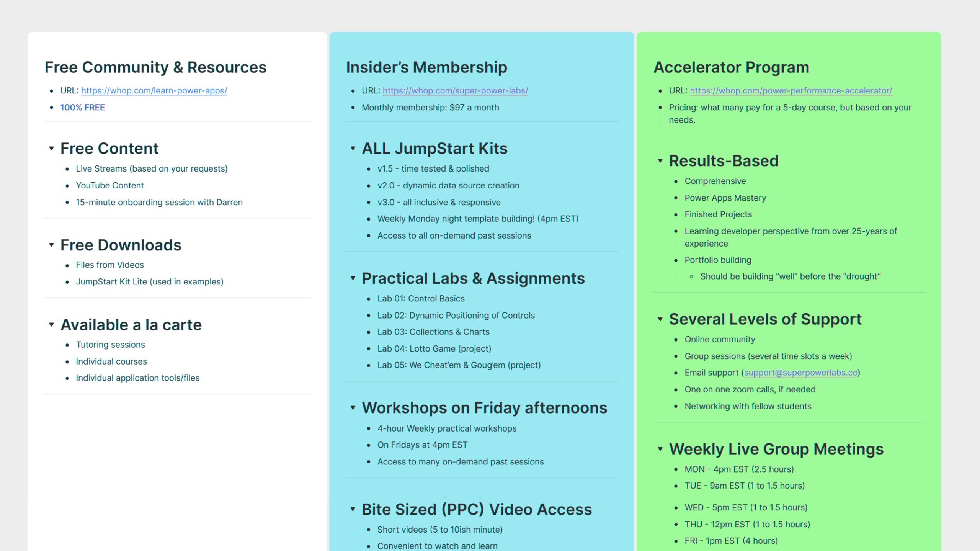Image resolution: width=980 pixels, height=551 pixels.
Task: Open the Accelerator Program power-performance-accelerator URL
Action: coord(792,90)
